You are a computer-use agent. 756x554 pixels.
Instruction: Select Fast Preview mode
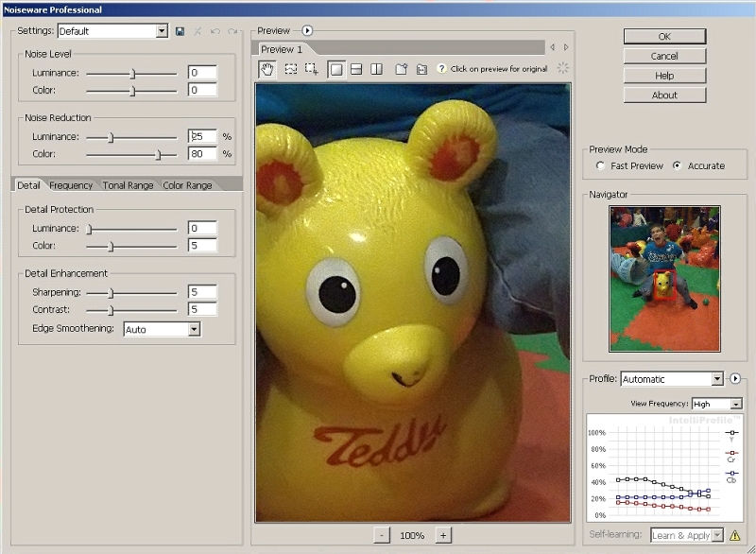(600, 165)
